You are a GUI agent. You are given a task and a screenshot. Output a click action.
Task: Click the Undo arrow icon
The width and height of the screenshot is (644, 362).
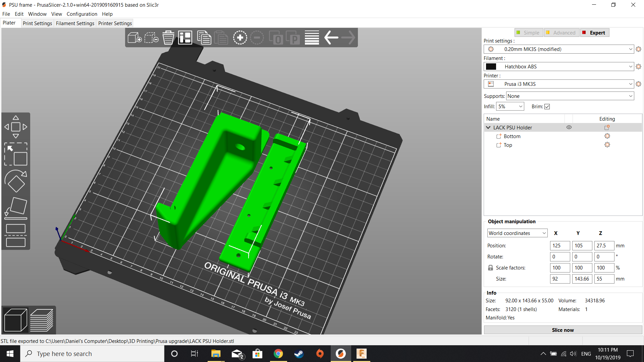coord(331,38)
